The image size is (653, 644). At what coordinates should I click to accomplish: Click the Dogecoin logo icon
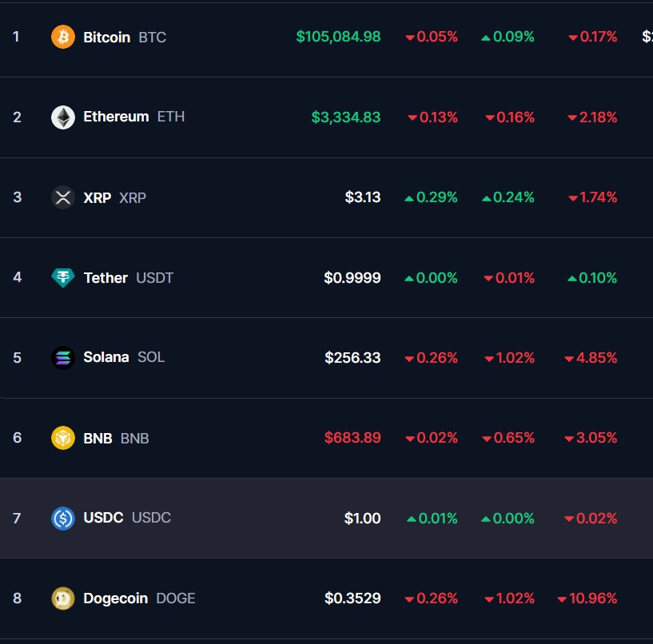pos(63,598)
